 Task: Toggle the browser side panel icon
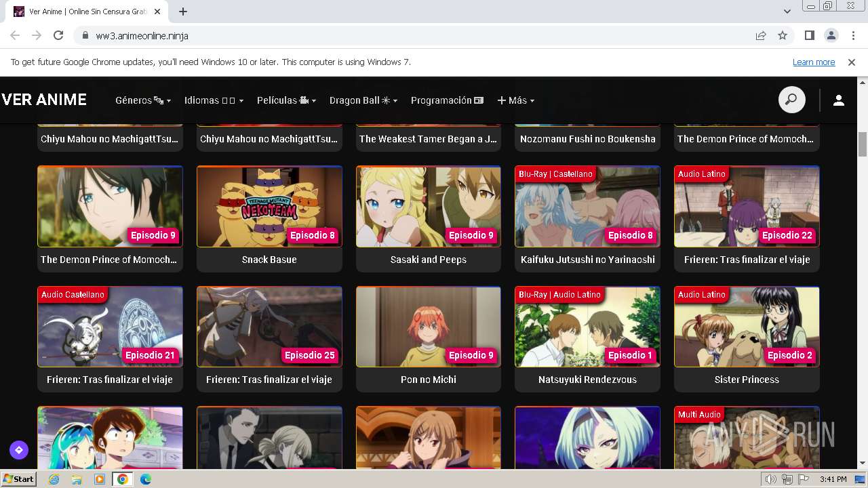(x=810, y=36)
